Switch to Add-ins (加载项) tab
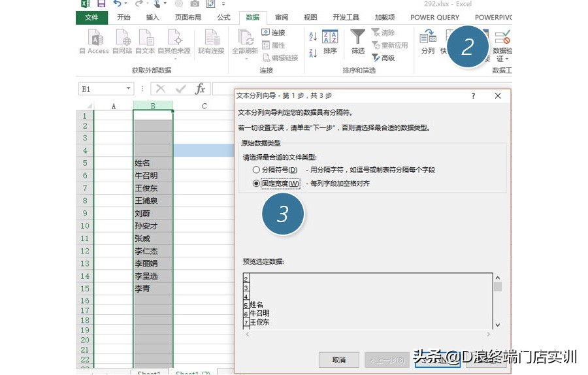The image size is (588, 375). pos(384,17)
